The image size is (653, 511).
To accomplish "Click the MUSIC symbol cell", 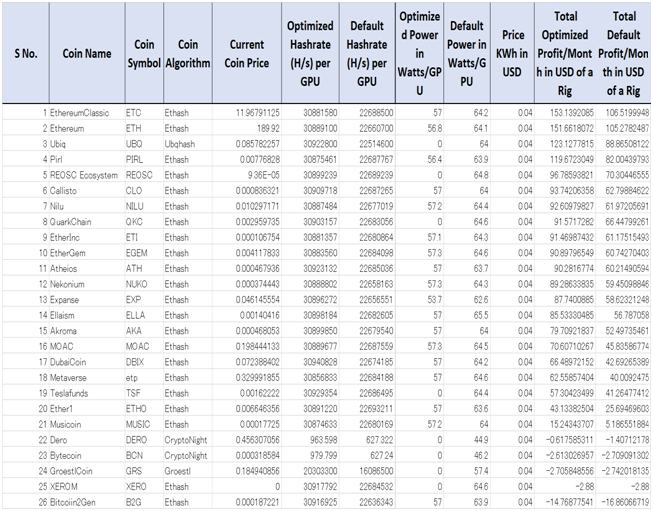I will 144,424.
